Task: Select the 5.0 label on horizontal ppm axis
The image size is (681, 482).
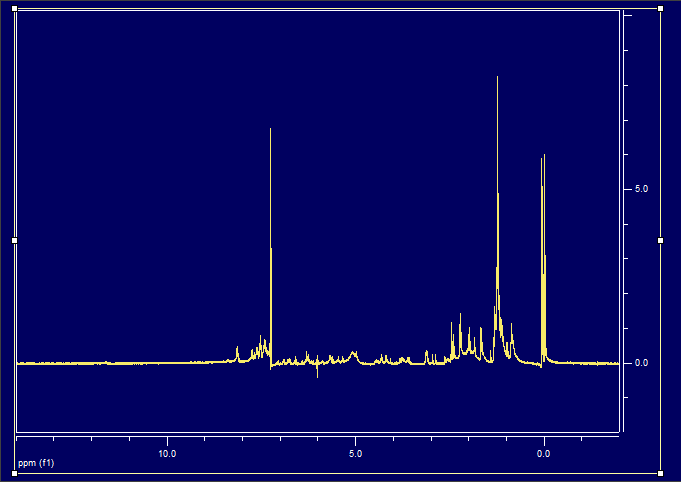Action: (x=355, y=454)
